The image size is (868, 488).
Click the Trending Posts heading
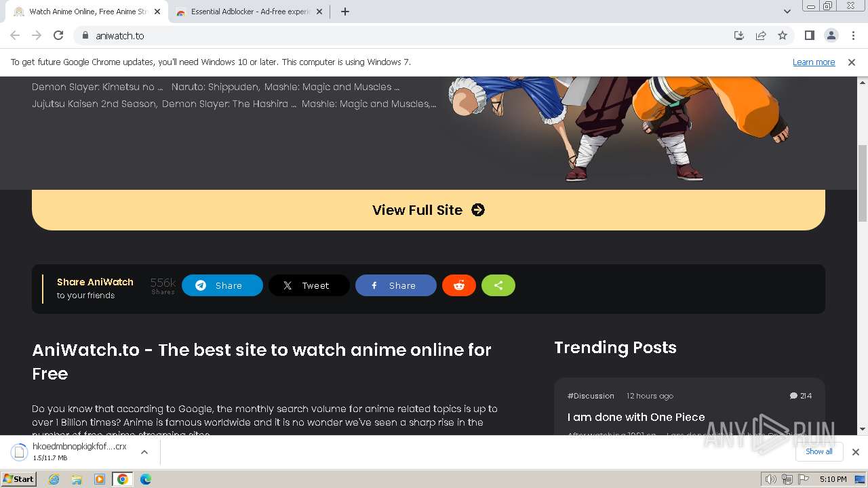click(x=615, y=348)
